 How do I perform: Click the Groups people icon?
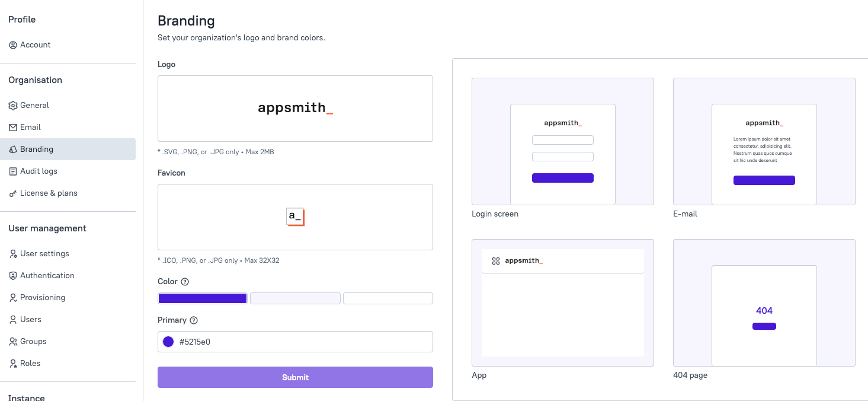(13, 342)
